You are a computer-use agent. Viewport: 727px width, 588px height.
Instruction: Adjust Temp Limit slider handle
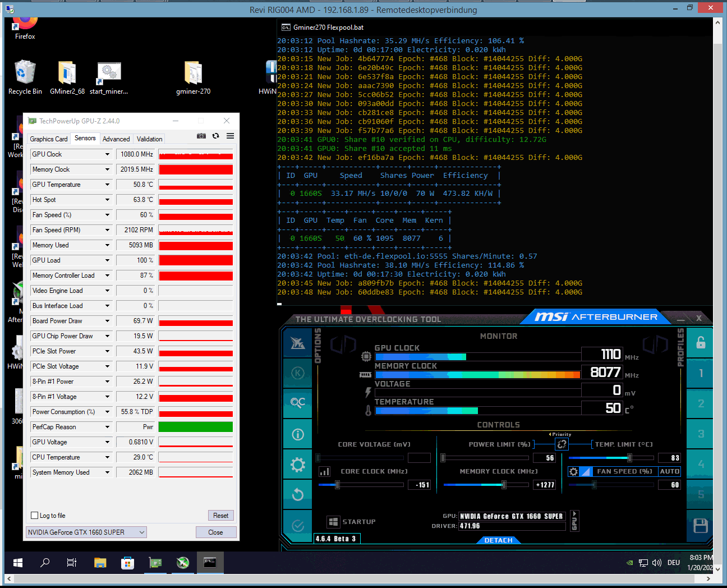coord(629,458)
